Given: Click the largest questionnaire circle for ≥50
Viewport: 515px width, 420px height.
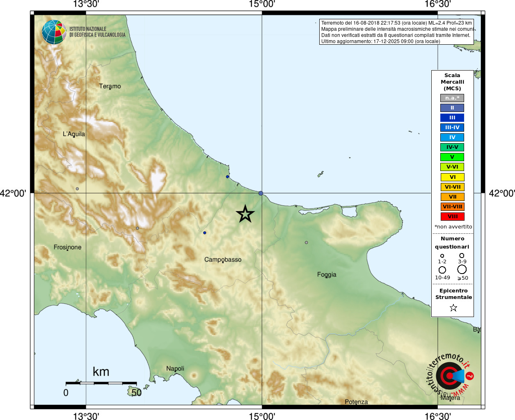Looking at the screenshot, I should tap(462, 269).
